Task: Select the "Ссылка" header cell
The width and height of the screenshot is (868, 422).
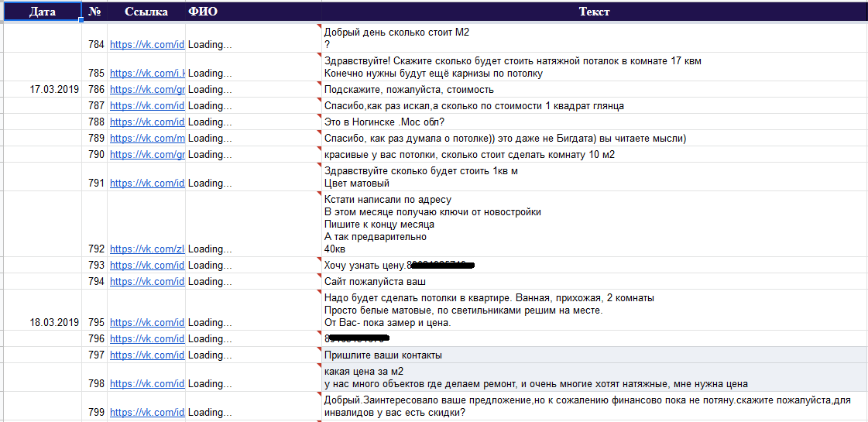Action: coord(146,12)
